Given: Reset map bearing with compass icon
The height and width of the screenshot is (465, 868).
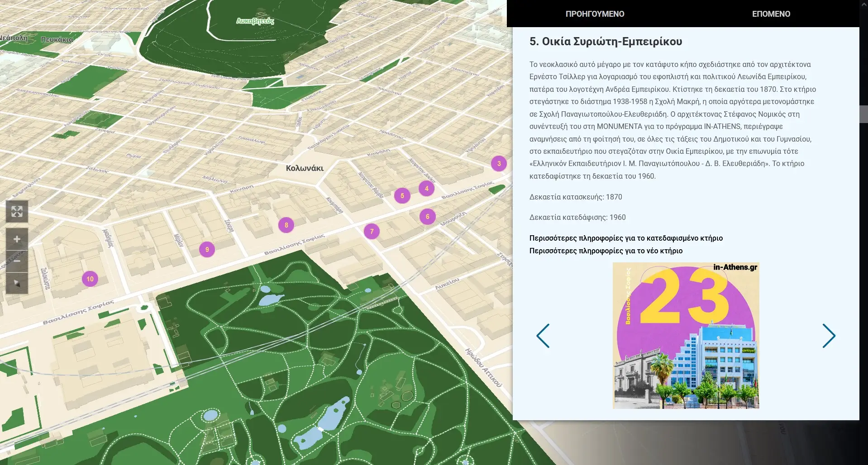Looking at the screenshot, I should click(17, 283).
